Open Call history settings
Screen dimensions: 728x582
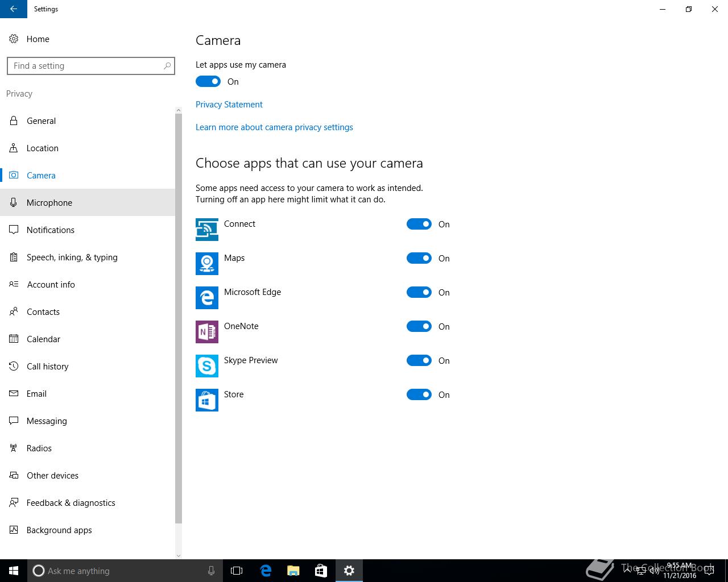[x=88, y=367]
